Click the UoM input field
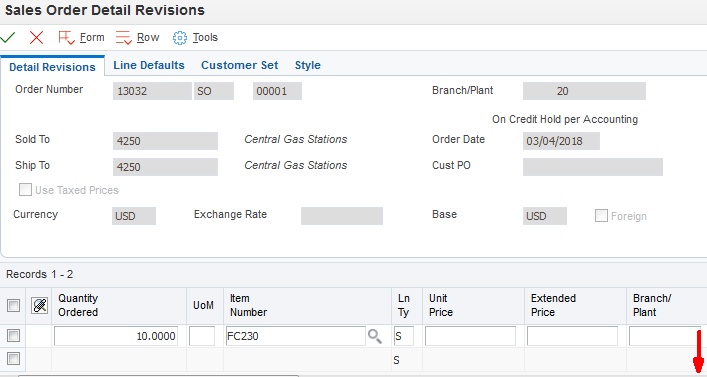This screenshot has width=707, height=377. pyautogui.click(x=202, y=336)
